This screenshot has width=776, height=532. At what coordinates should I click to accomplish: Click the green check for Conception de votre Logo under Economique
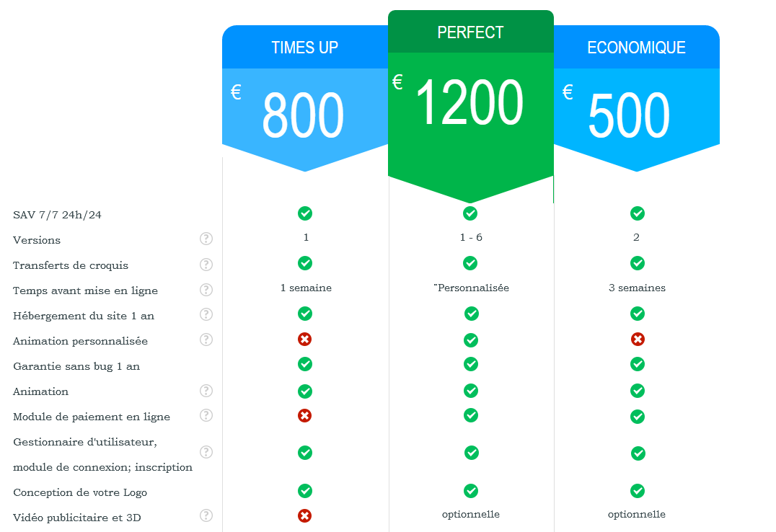click(x=638, y=491)
